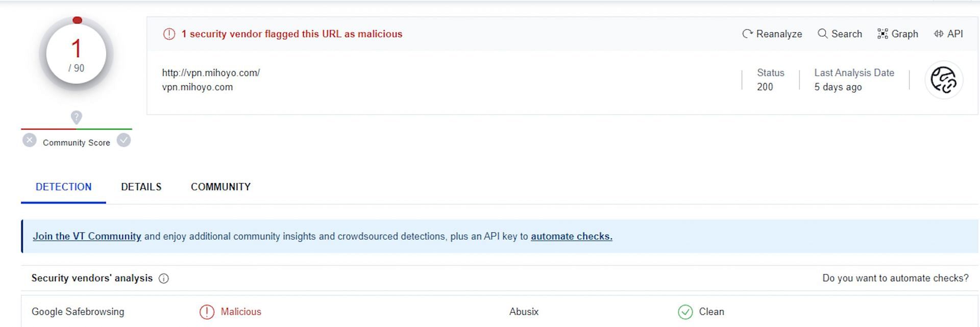Click the malicious warning icon in banner
The height and width of the screenshot is (327, 980).
[x=169, y=34]
